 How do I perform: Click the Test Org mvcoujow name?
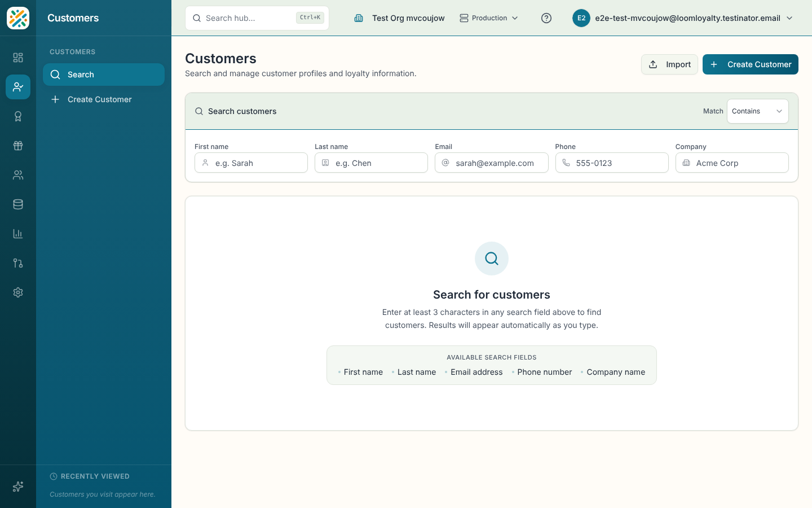(408, 18)
